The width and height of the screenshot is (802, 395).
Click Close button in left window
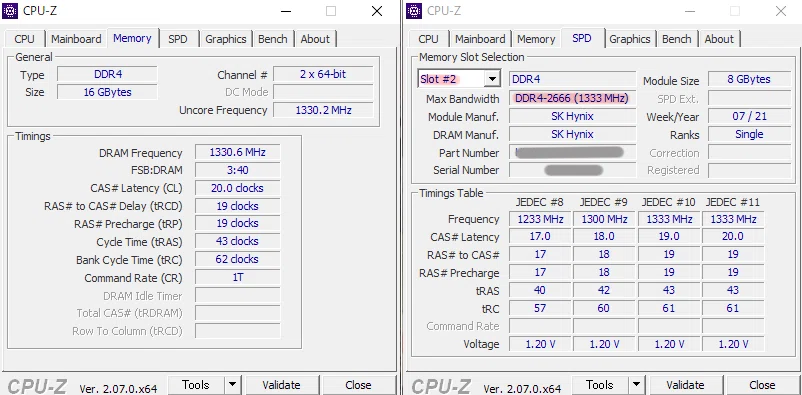coord(358,385)
